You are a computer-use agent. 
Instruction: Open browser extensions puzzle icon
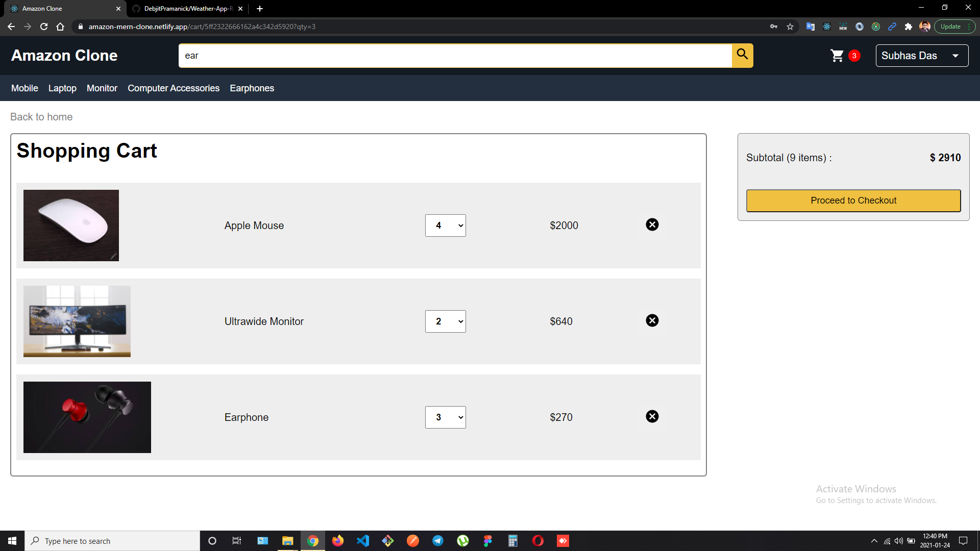908,27
